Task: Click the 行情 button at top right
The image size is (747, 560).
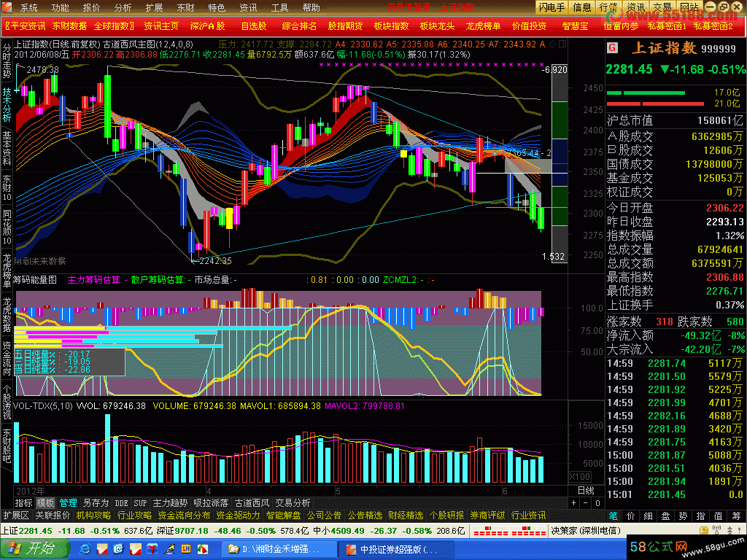Action: pos(608,7)
